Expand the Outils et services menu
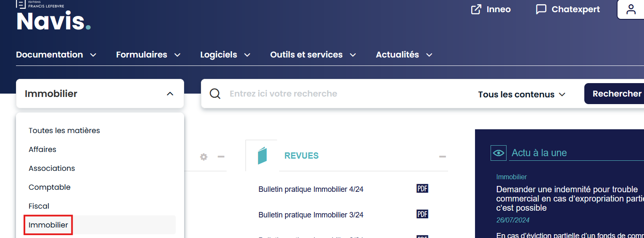This screenshot has width=644, height=238. [x=313, y=55]
